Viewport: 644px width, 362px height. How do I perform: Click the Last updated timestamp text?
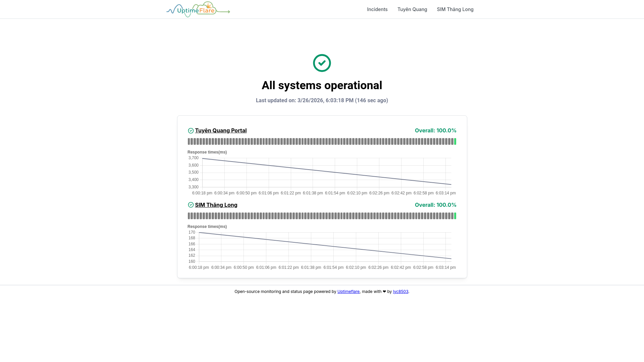[x=322, y=100]
